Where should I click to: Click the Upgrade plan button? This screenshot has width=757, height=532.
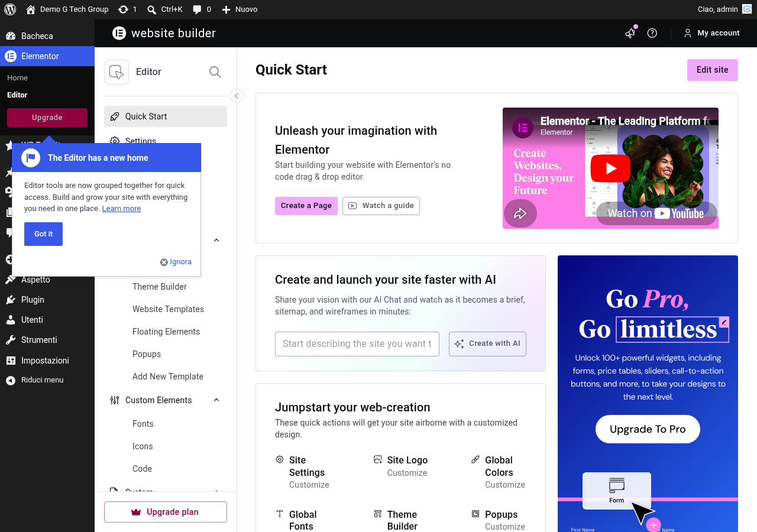(166, 512)
